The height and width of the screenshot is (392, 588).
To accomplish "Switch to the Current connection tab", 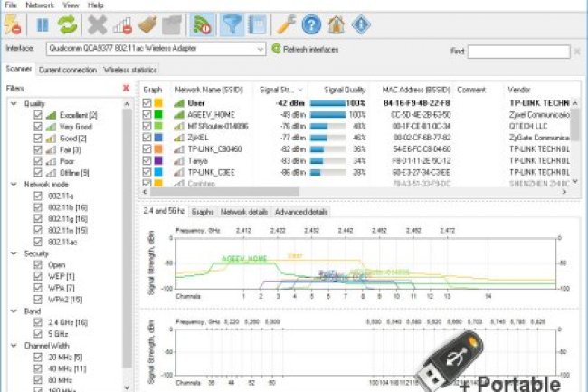I will point(68,70).
